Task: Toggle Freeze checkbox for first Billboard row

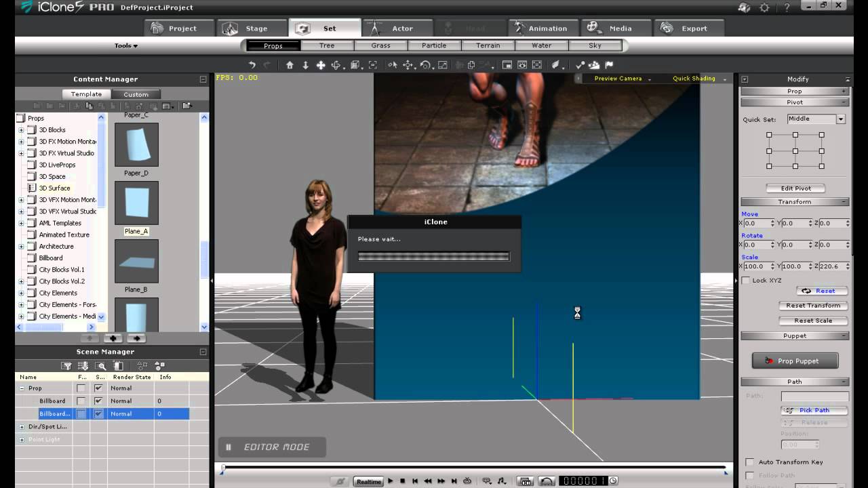Action: [x=81, y=401]
